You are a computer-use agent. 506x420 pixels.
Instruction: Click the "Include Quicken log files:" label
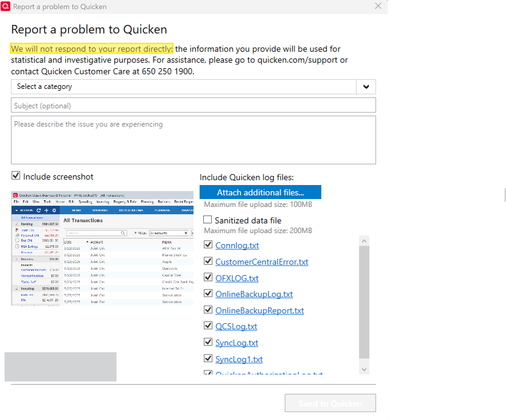coord(246,177)
